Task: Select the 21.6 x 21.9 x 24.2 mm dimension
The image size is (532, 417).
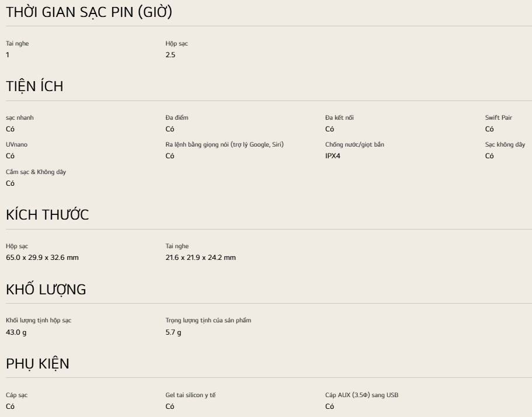Action: coord(200,258)
